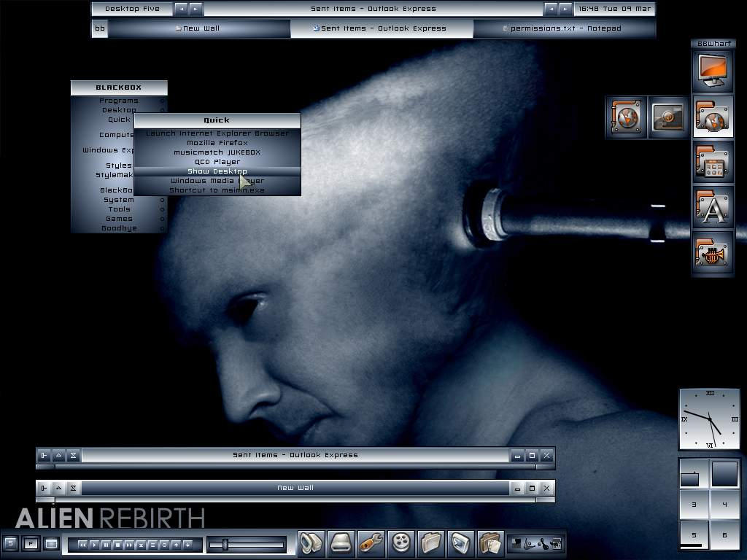Toggle the hourglass button on Sent Items titlebar

[x=74, y=455]
